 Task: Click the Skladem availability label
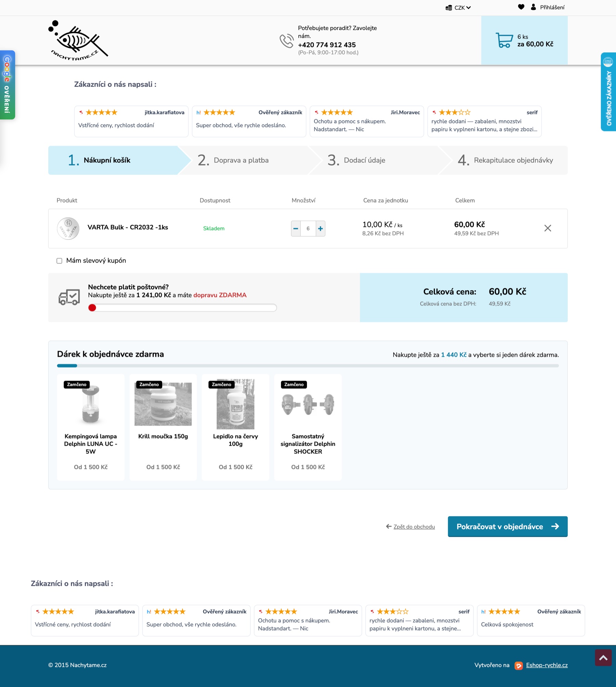pos(214,229)
